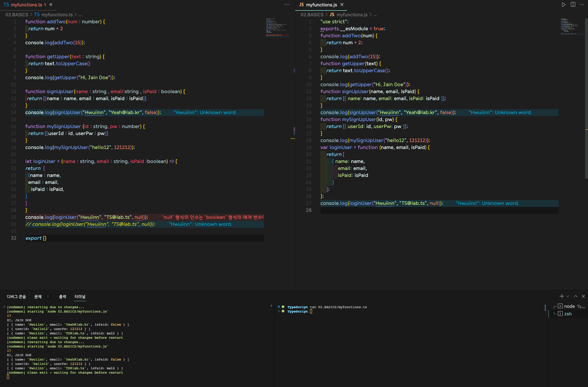Select the zsh terminal entry
The width and height of the screenshot is (588, 387).
point(568,314)
